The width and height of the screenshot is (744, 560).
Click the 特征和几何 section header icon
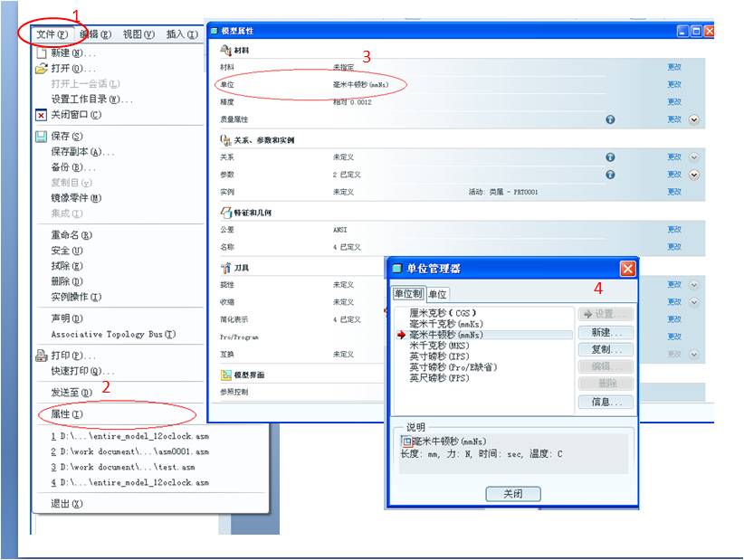(226, 213)
